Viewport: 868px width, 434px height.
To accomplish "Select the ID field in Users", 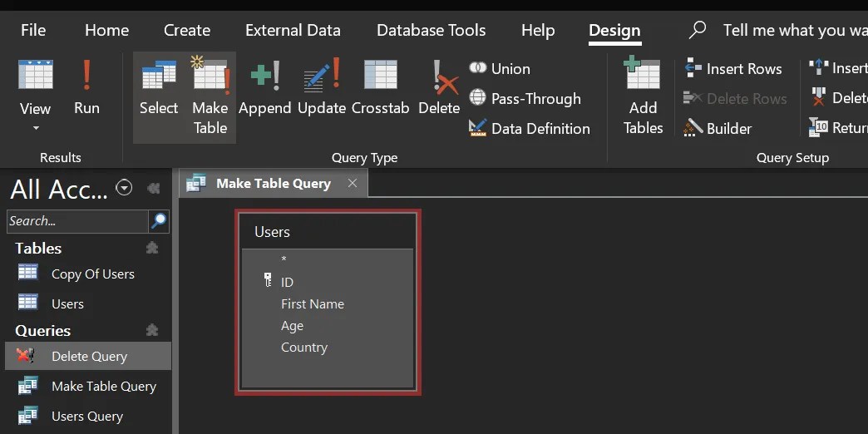I will pos(288,283).
